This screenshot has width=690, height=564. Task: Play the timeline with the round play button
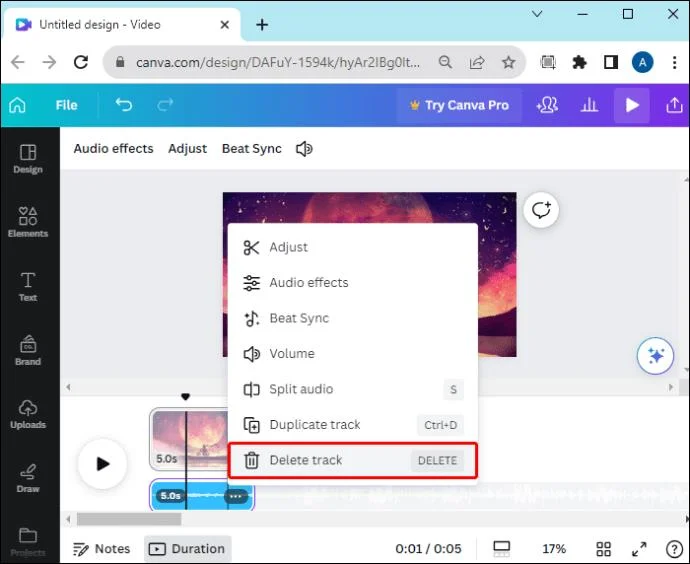pyautogui.click(x=103, y=463)
